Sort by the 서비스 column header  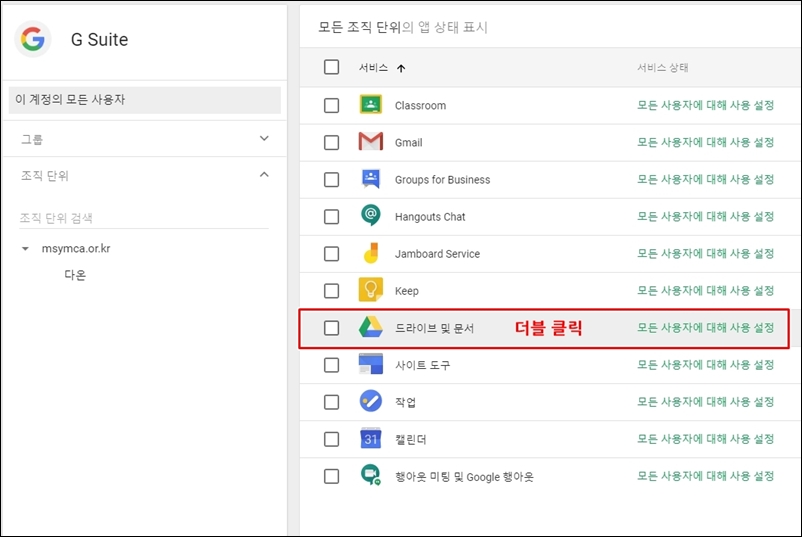(373, 68)
